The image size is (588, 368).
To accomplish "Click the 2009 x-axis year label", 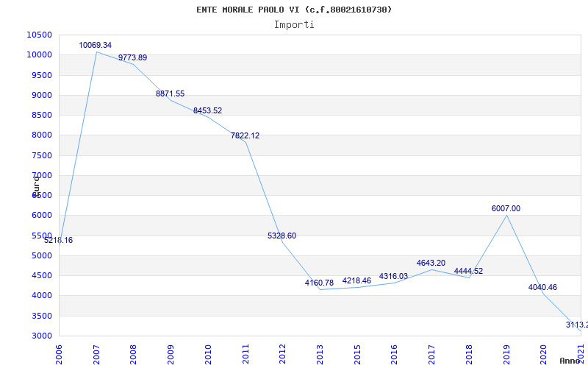I will coord(171,355).
